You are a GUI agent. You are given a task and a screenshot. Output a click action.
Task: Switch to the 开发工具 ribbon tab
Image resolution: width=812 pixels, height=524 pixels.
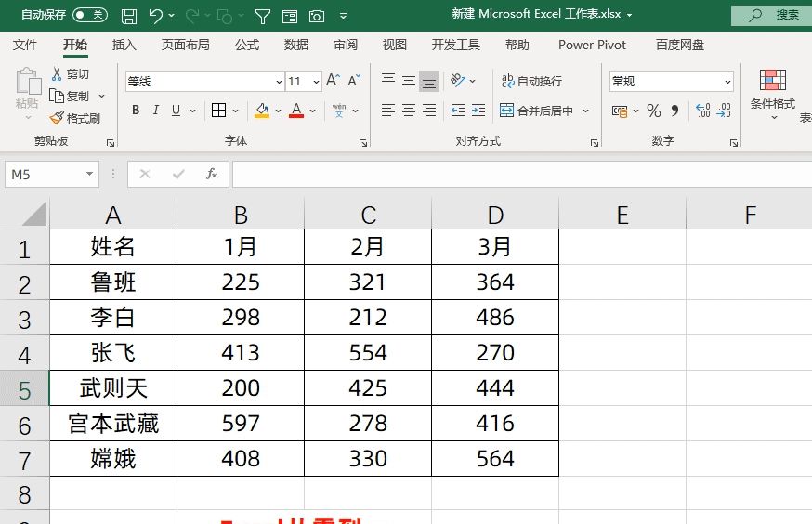[456, 45]
